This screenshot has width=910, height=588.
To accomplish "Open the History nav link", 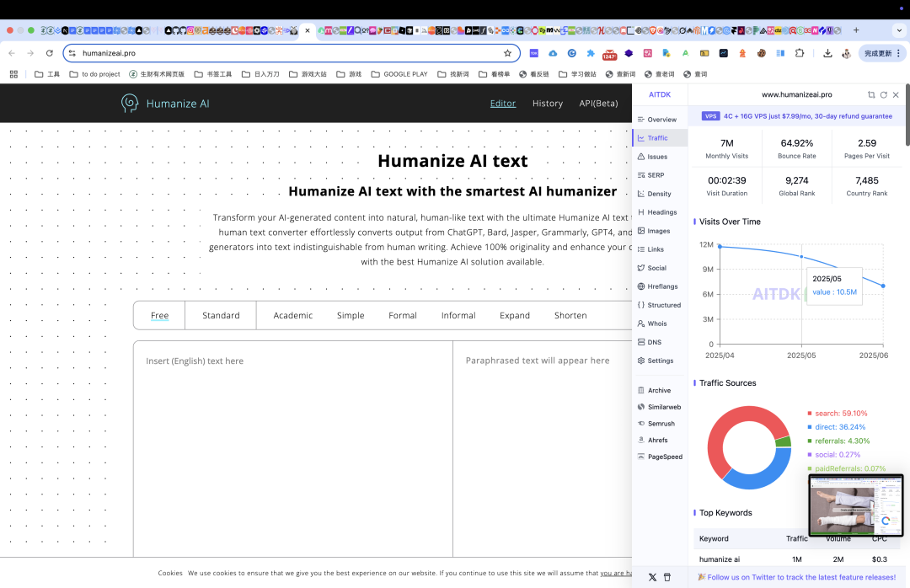I will (548, 104).
